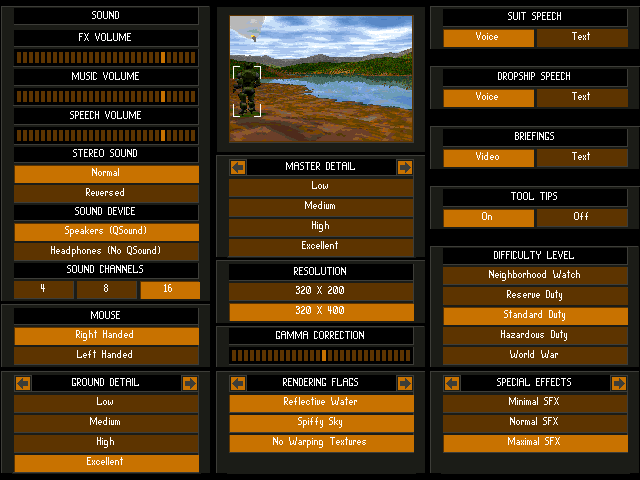
Task: Set Ground Detail to Medium
Action: (x=107, y=423)
